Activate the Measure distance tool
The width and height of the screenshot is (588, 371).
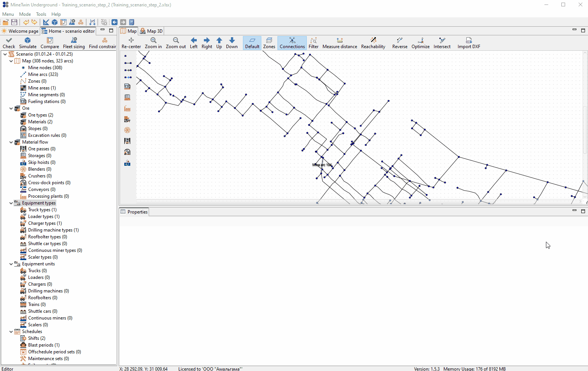(x=340, y=43)
